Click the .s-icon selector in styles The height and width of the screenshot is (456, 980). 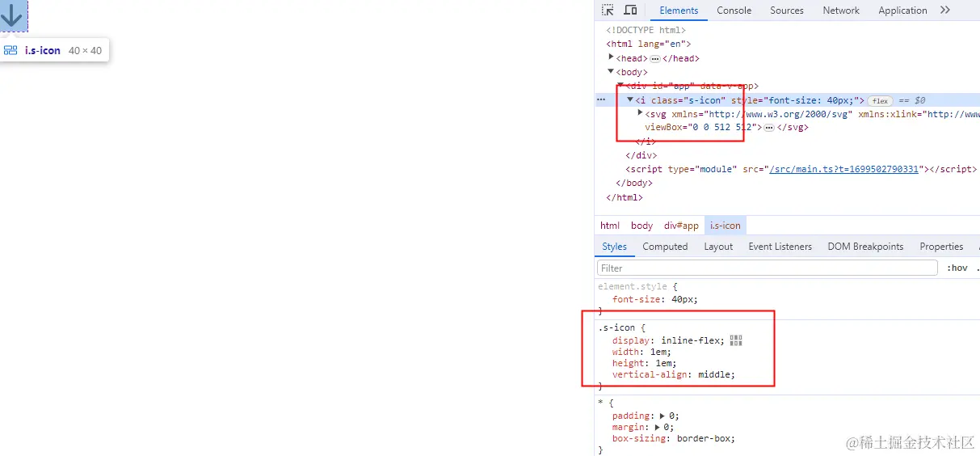coord(616,327)
